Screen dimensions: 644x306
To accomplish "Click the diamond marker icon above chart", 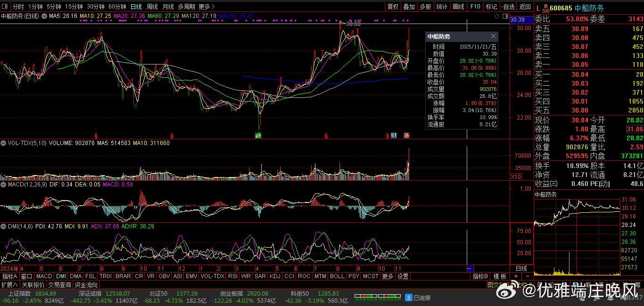I will coord(496,16).
